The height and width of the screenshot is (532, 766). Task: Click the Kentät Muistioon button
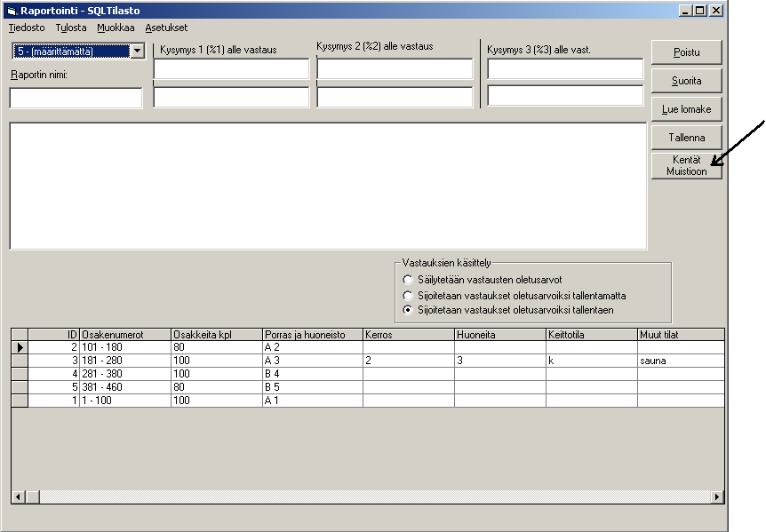[686, 165]
